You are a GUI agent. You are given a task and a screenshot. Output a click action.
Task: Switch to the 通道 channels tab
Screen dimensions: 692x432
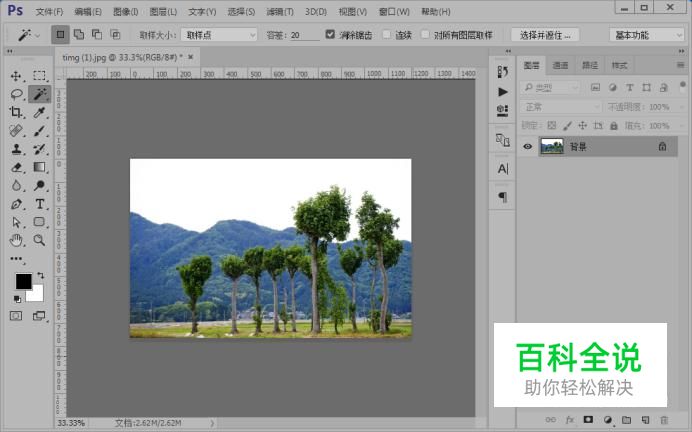[x=560, y=65]
